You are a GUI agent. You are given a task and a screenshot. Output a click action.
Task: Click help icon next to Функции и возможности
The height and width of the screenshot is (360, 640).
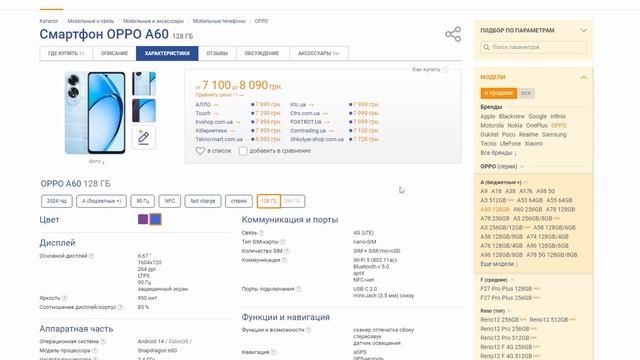[x=309, y=330]
